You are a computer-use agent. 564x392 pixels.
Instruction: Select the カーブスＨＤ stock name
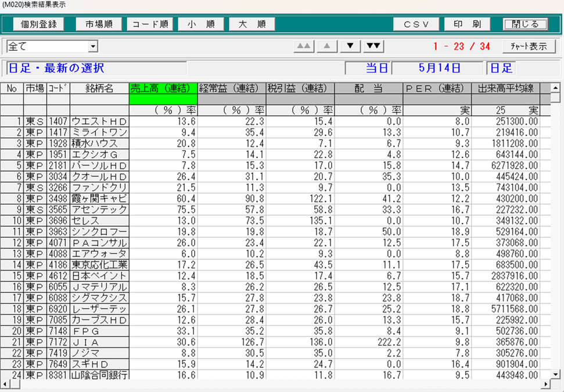pyautogui.click(x=100, y=320)
